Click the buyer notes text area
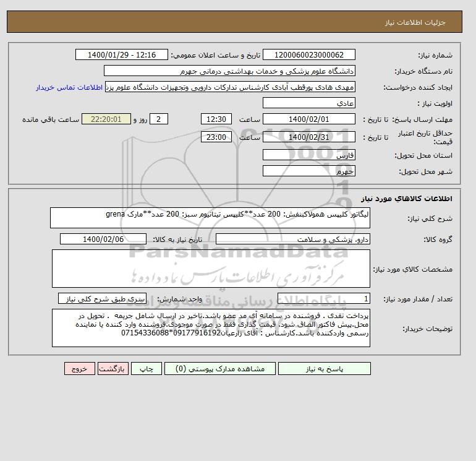476x461 pixels. (x=211, y=328)
